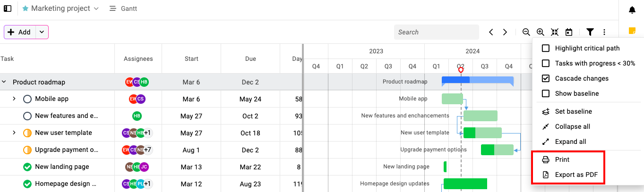Screen dimensions: 644x192
Task: Uncheck the Cascade changes checkbox
Action: (546, 78)
